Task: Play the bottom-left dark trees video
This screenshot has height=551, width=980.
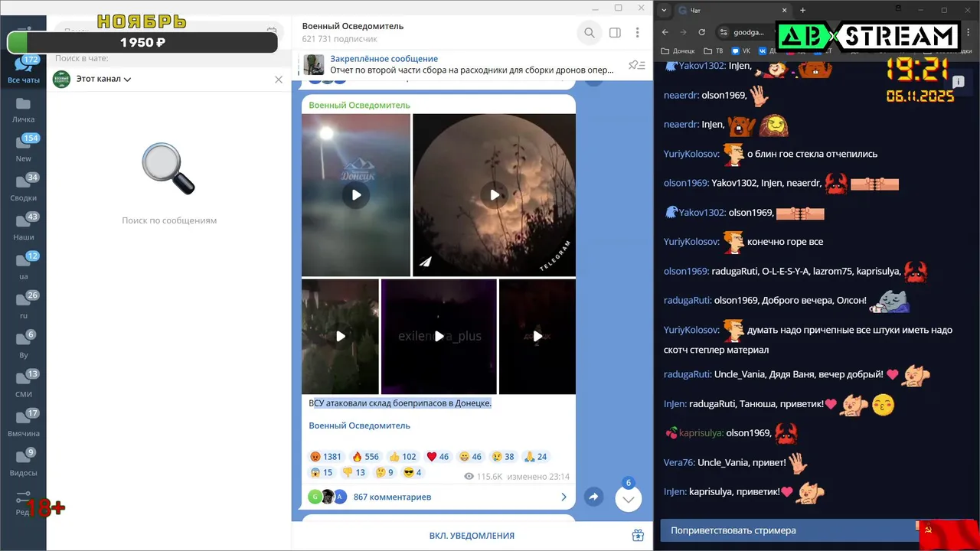Action: [x=341, y=336]
